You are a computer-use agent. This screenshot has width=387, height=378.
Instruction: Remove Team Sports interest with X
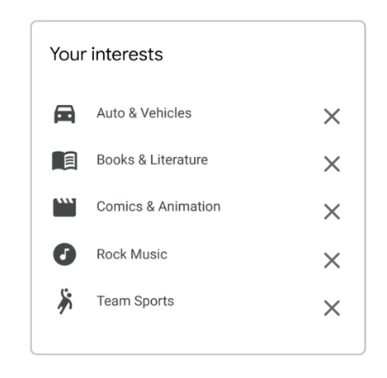[x=332, y=308]
